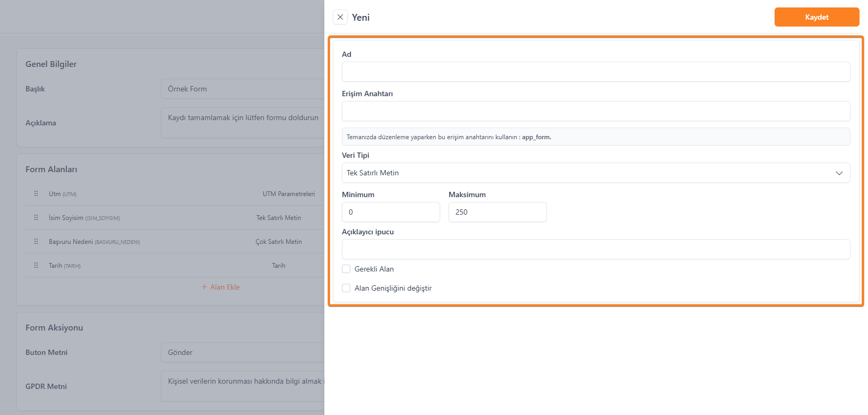Screen dimensions: 868x415
Task: Click drag handle icon for Tarih field
Action: [36, 266]
